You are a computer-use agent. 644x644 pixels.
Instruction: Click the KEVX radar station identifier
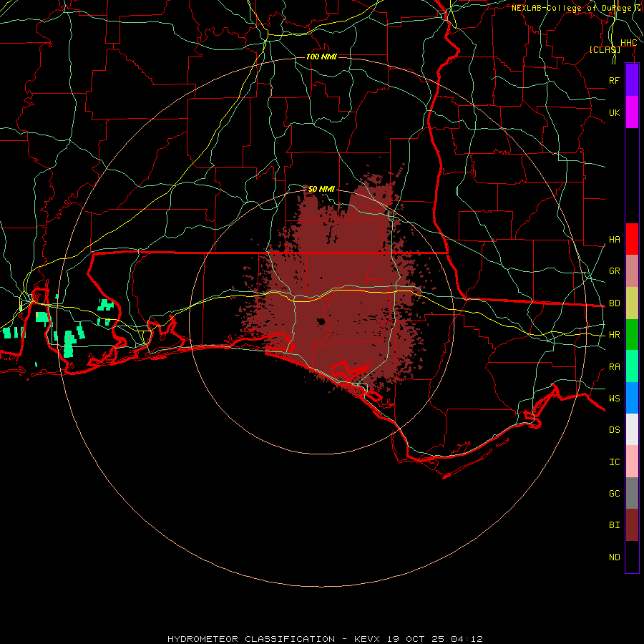367,639
